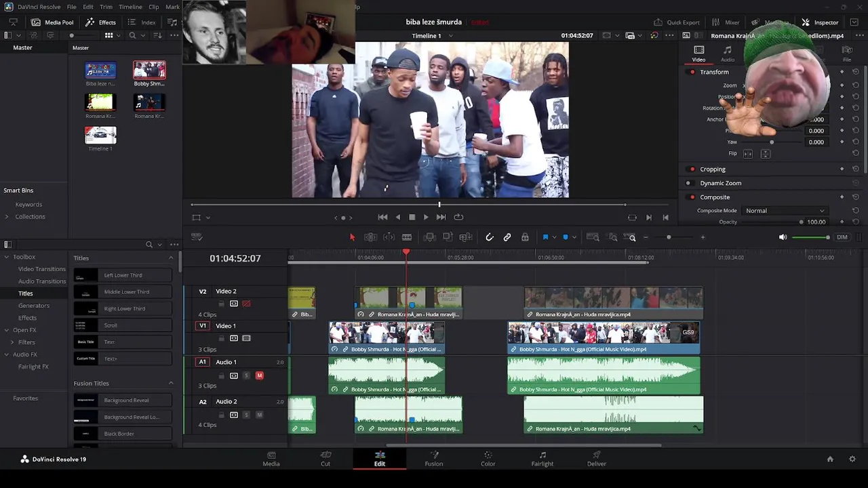Search in the Effects library
The image size is (868, 488).
point(149,244)
